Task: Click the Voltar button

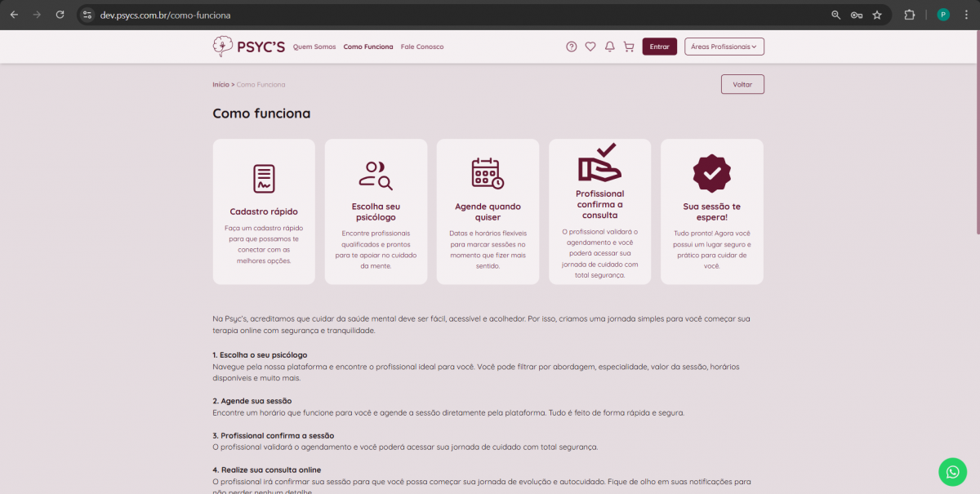Action: click(742, 84)
